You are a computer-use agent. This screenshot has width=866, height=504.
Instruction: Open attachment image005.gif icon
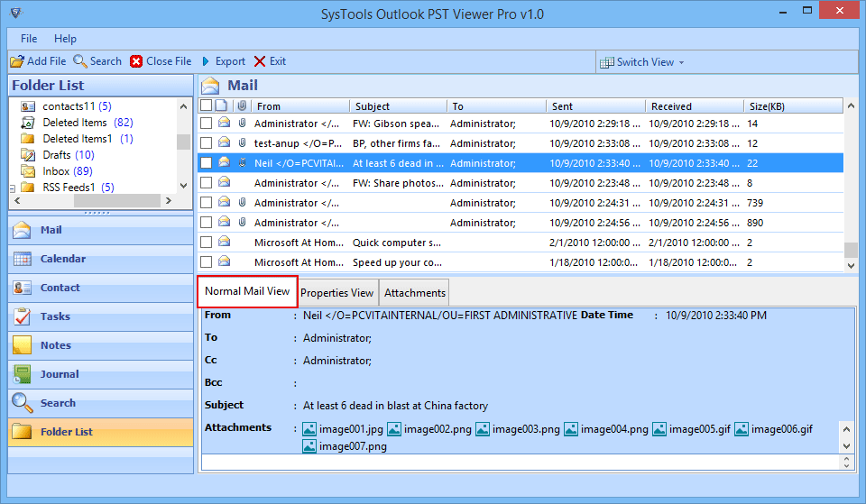tap(659, 429)
